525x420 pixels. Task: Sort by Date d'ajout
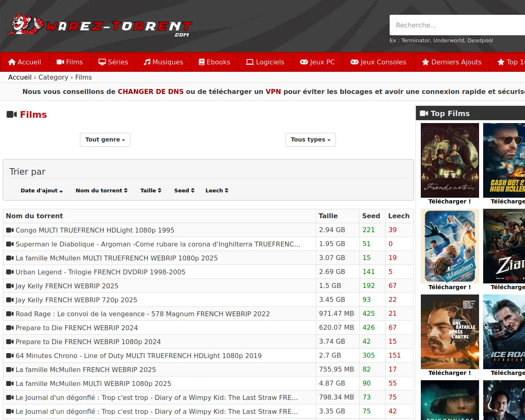[x=41, y=190]
